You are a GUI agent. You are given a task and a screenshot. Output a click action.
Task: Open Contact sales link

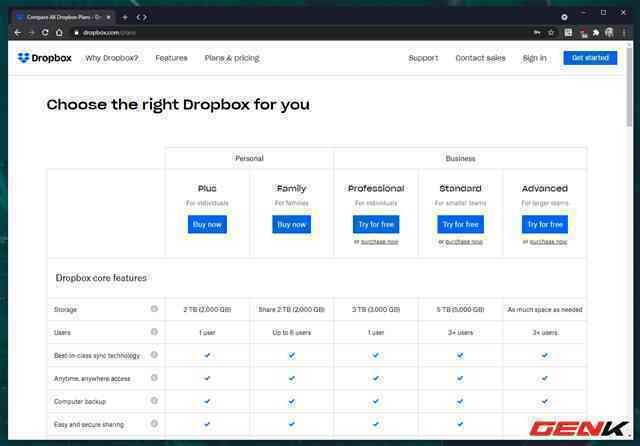tap(480, 58)
